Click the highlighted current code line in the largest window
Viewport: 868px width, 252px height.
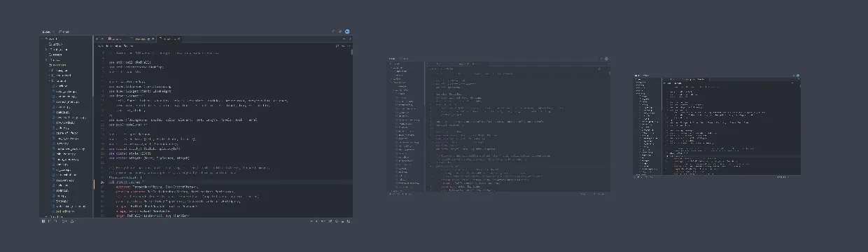click(223, 181)
